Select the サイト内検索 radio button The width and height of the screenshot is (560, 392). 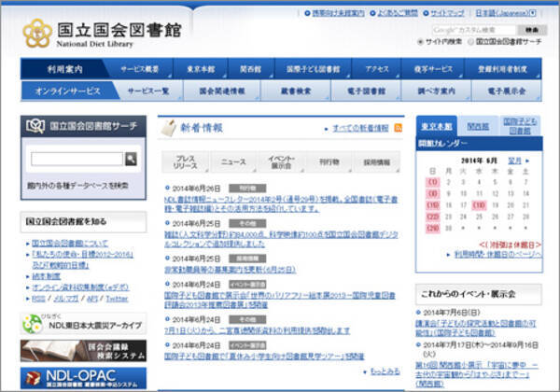click(421, 42)
